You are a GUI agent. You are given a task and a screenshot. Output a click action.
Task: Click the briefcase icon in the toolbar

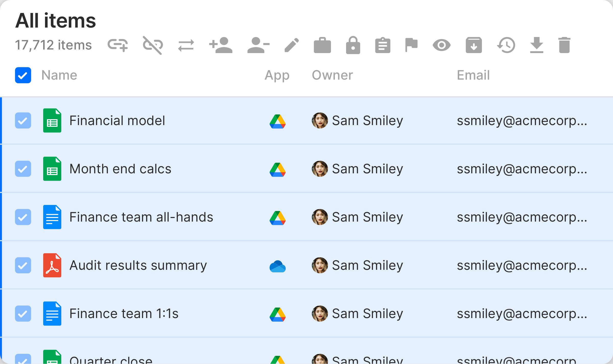pyautogui.click(x=322, y=45)
